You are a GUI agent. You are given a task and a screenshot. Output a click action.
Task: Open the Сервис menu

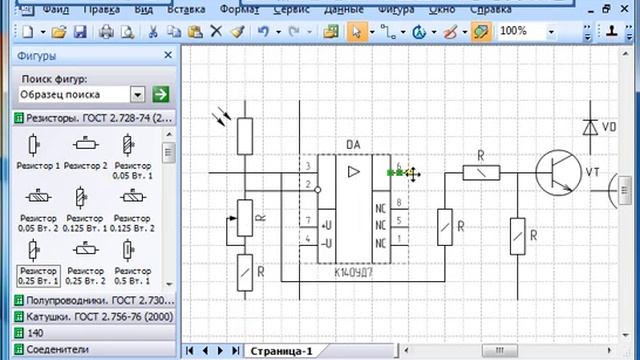291,9
